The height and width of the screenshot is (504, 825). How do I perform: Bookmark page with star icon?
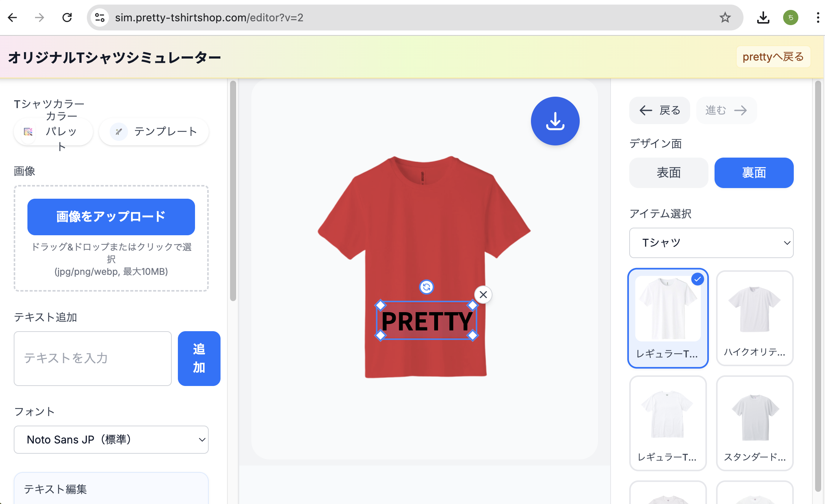(725, 18)
